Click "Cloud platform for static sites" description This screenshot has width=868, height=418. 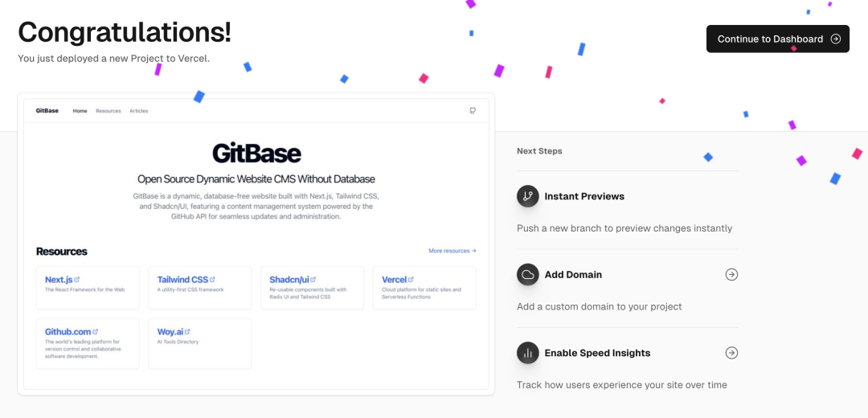421,293
